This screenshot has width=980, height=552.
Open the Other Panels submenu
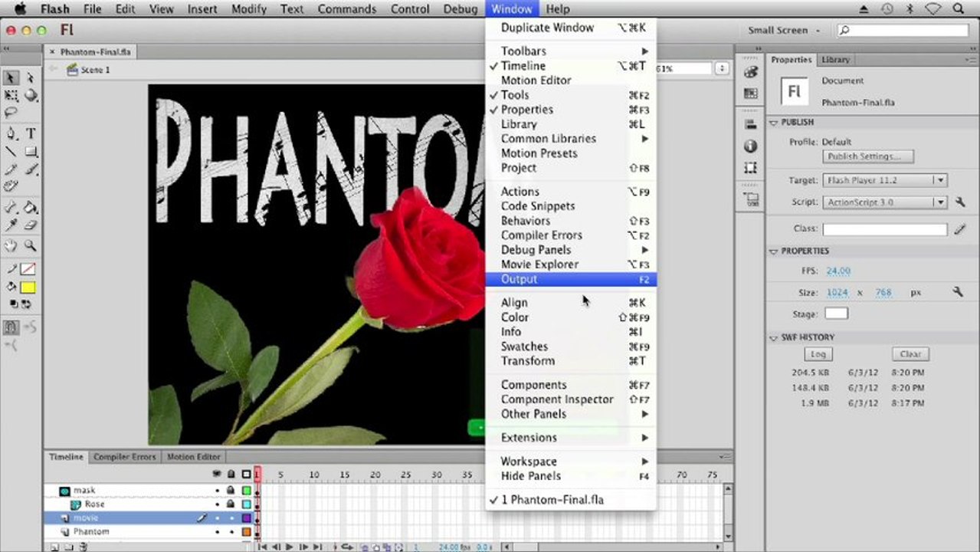click(571, 414)
